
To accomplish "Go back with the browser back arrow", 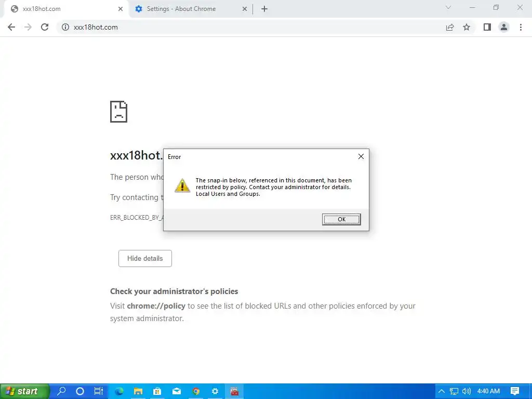I will 11,27.
